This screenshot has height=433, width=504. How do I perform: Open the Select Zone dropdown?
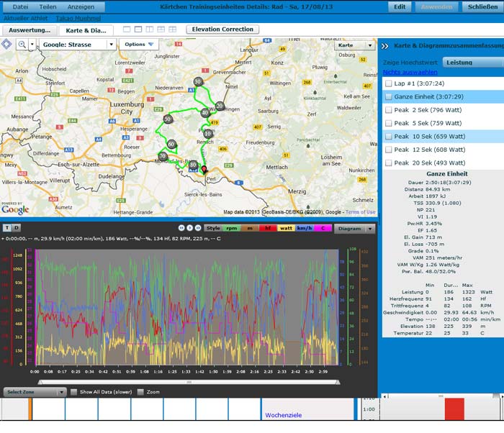(x=35, y=392)
